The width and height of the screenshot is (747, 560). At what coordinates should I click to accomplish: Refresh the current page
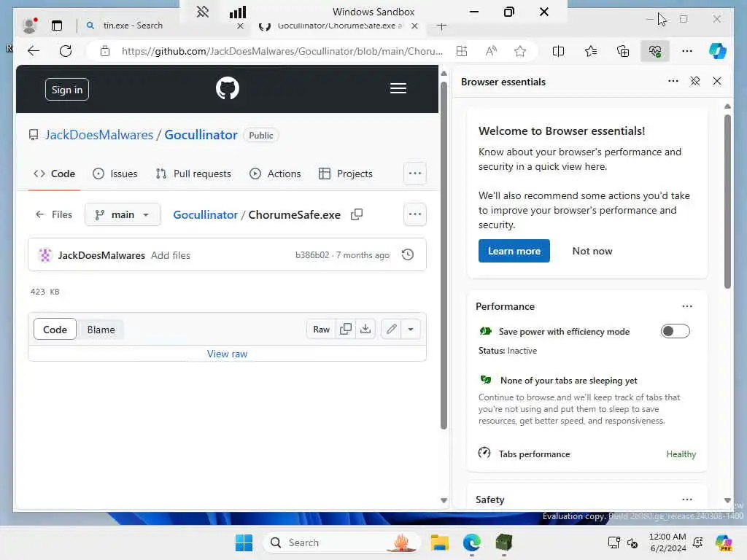point(66,51)
